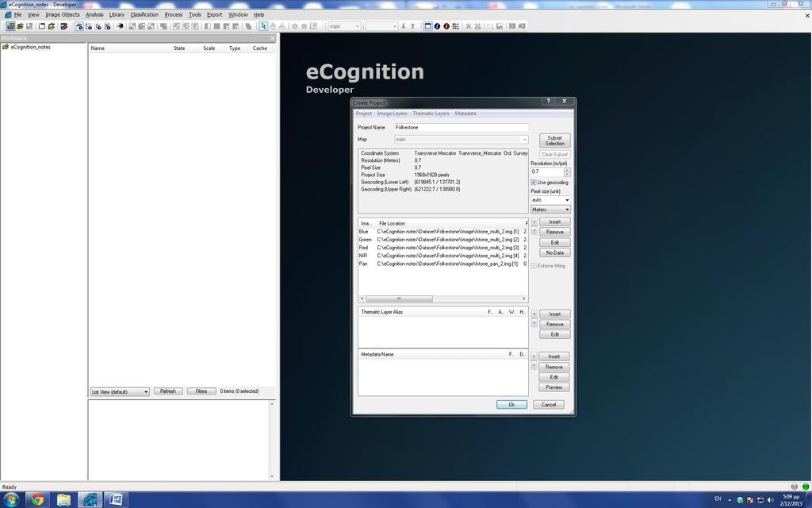812x508 pixels.
Task: Open the Export menu
Action: (214, 14)
